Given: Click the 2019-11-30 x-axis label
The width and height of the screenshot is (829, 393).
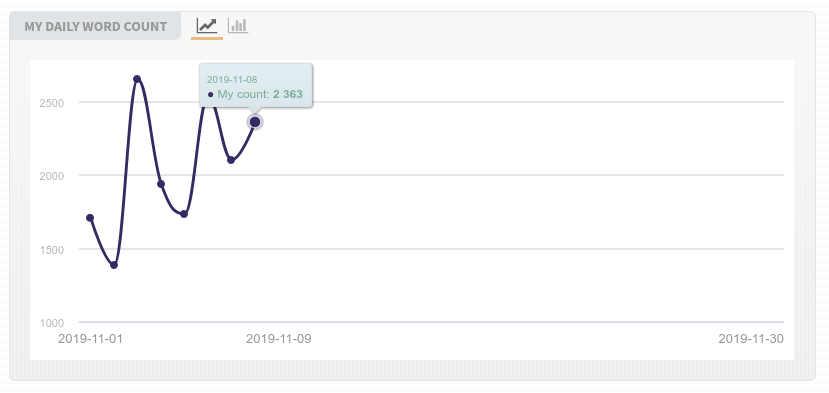Looking at the screenshot, I should tap(751, 339).
